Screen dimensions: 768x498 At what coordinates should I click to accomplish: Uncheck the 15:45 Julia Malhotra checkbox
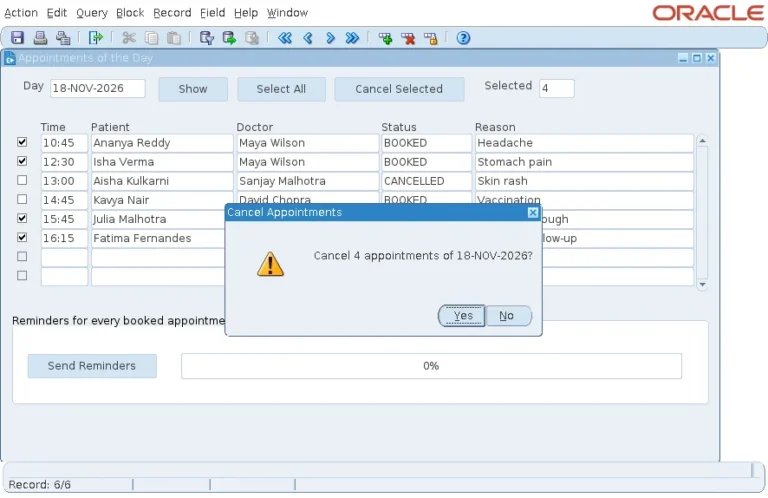coord(22,218)
